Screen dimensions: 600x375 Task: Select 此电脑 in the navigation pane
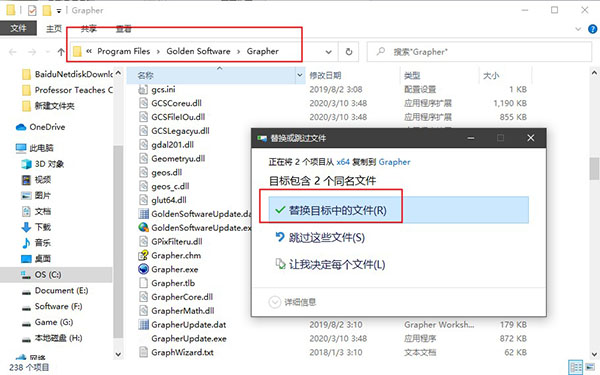click(34, 148)
